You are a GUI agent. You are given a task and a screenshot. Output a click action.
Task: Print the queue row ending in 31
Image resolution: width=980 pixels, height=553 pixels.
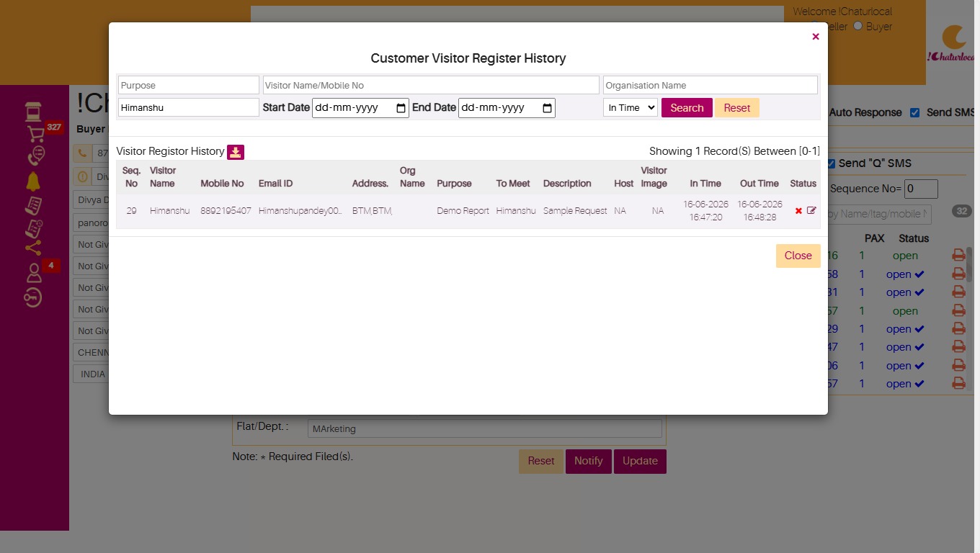click(958, 292)
